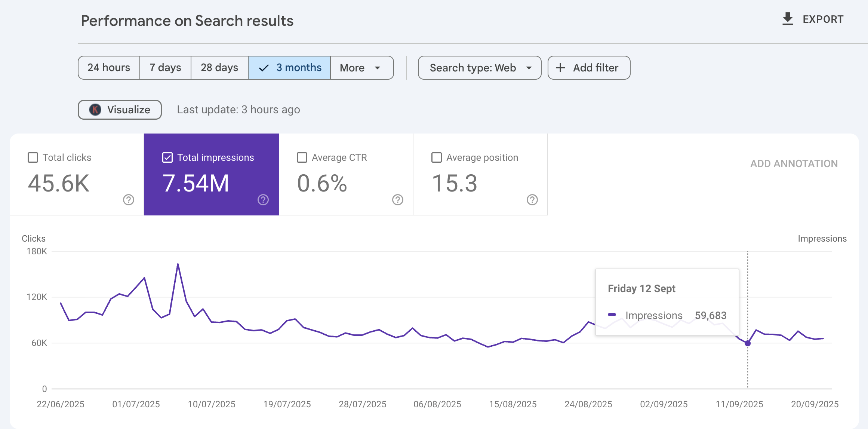Enable the Total clicks checkbox

33,157
